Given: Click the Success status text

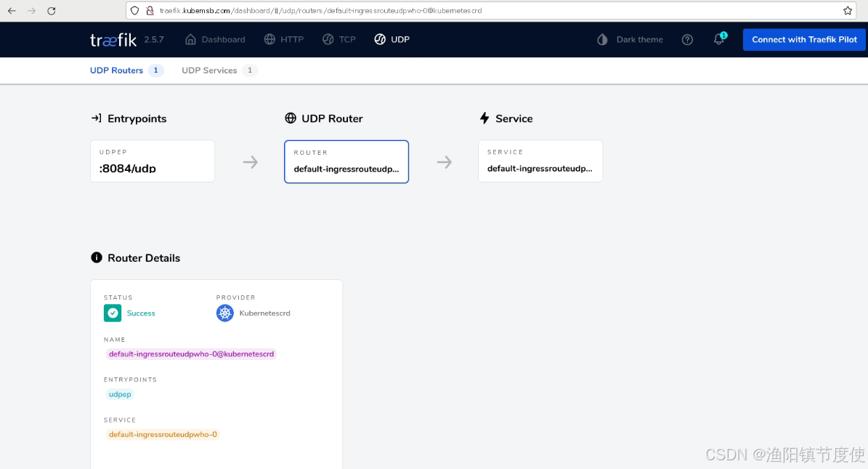Looking at the screenshot, I should (x=141, y=313).
